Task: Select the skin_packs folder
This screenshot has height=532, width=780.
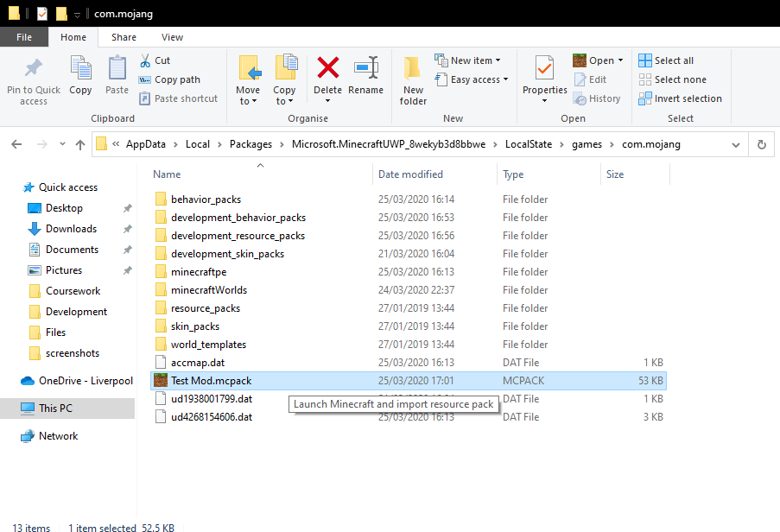Action: coord(195,326)
